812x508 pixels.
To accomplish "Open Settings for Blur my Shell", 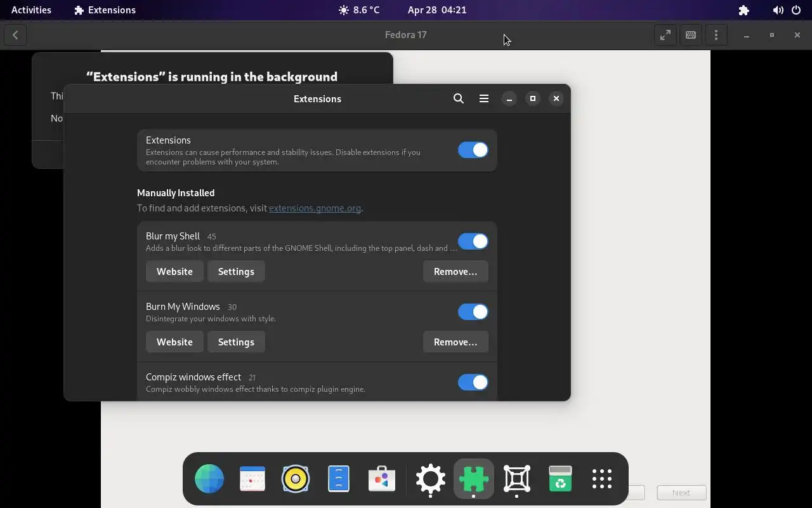I will tap(236, 271).
